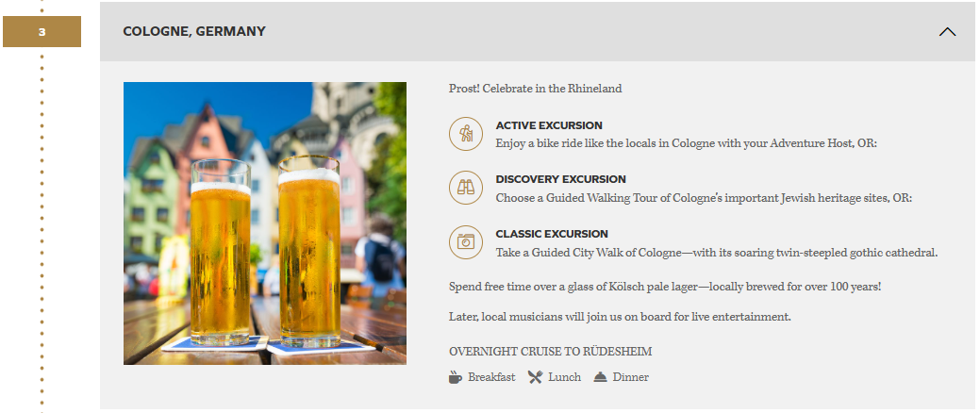Click the Classic Excursion heading
The width and height of the screenshot is (980, 413).
pos(552,234)
